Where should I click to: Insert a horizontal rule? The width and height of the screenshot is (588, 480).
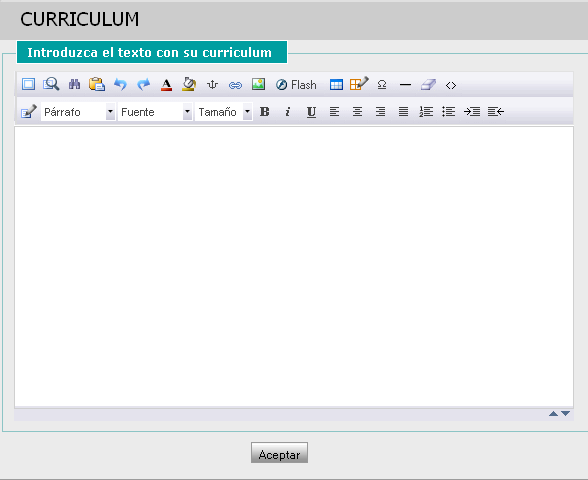click(x=405, y=85)
